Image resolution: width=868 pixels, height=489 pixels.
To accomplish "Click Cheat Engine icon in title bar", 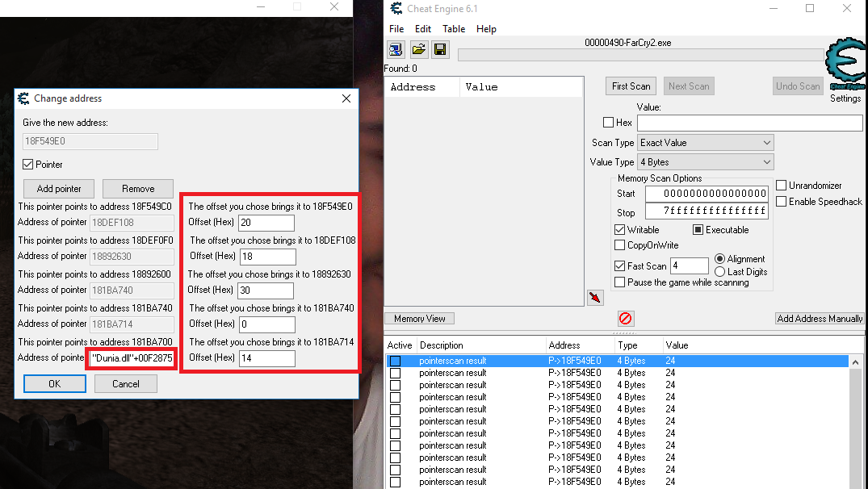I will 396,9.
